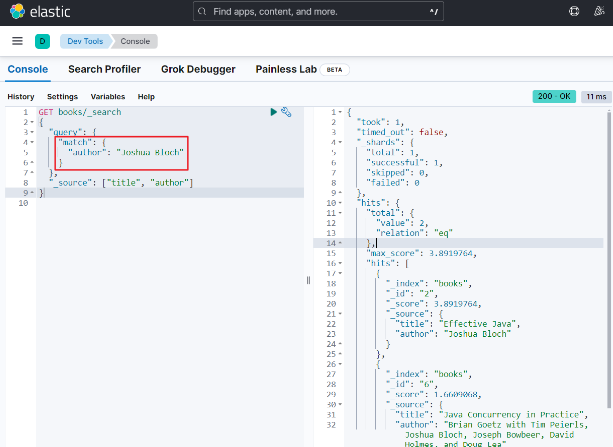
Task: Switch to the Console tab
Action: tap(28, 69)
